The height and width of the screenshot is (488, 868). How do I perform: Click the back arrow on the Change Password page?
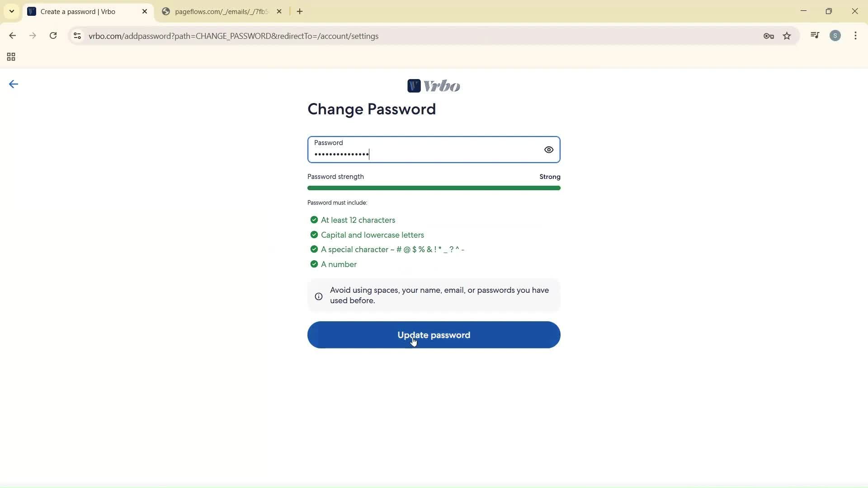[13, 84]
